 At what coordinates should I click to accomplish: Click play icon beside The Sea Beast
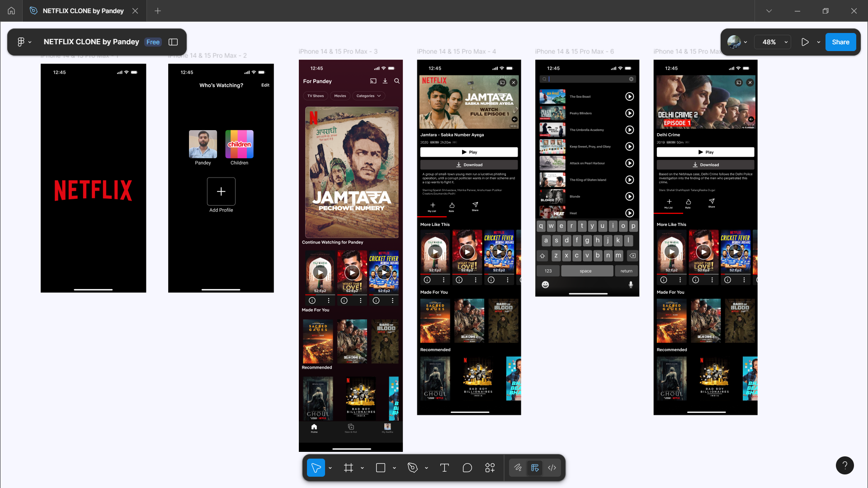click(629, 97)
